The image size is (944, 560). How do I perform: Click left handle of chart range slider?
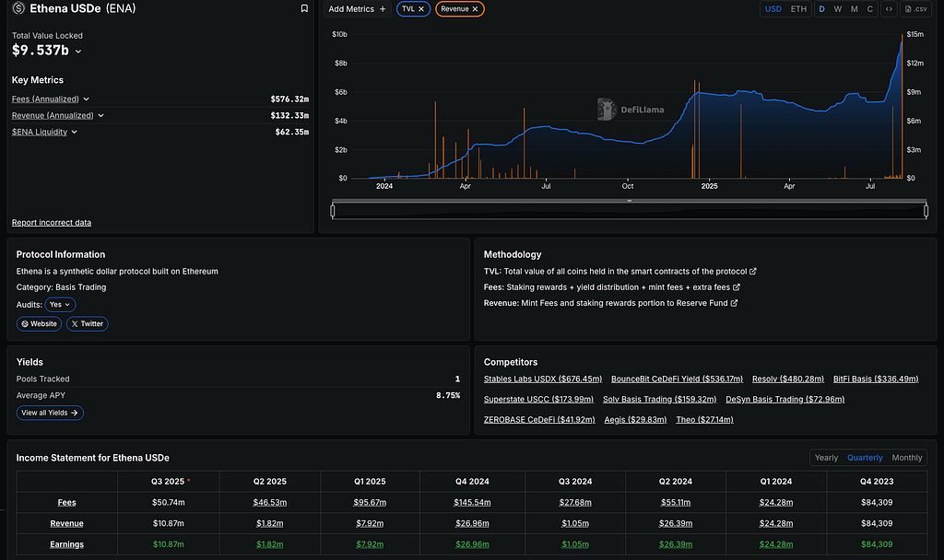coord(332,211)
